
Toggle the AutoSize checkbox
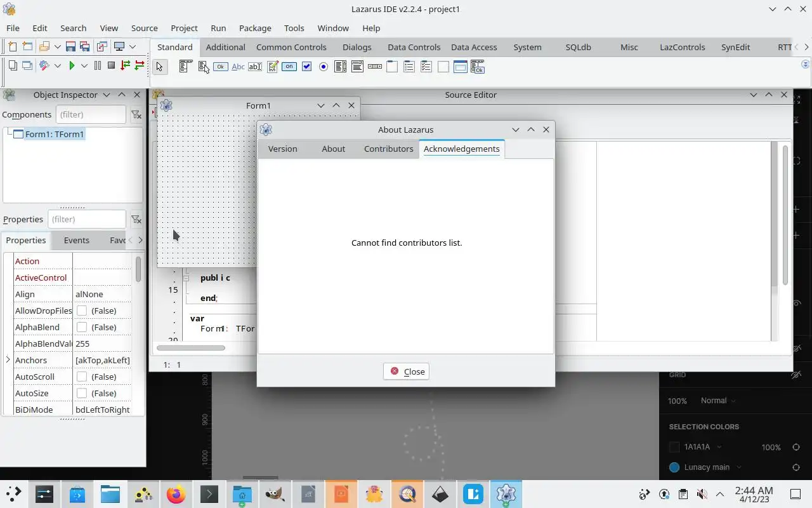[x=82, y=393]
